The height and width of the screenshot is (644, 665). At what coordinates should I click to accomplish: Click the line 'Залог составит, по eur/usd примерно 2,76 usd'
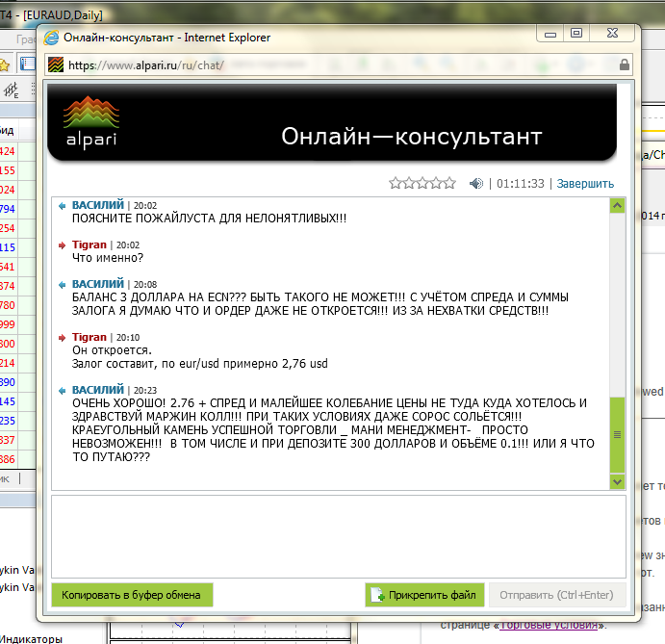click(x=200, y=364)
